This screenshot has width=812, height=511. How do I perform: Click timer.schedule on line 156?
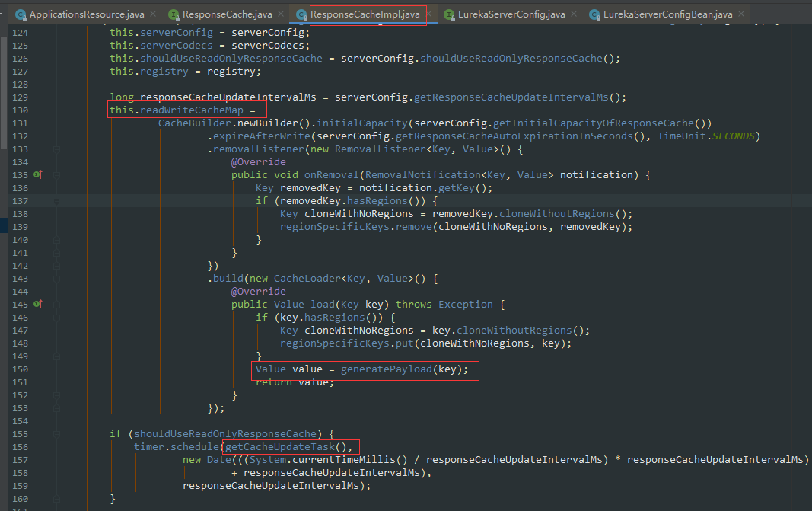(x=177, y=447)
